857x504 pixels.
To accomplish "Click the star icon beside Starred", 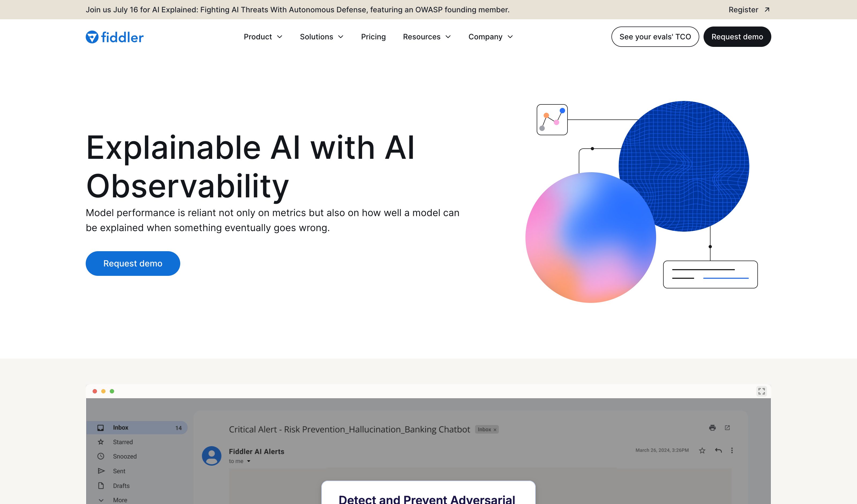I will [101, 442].
